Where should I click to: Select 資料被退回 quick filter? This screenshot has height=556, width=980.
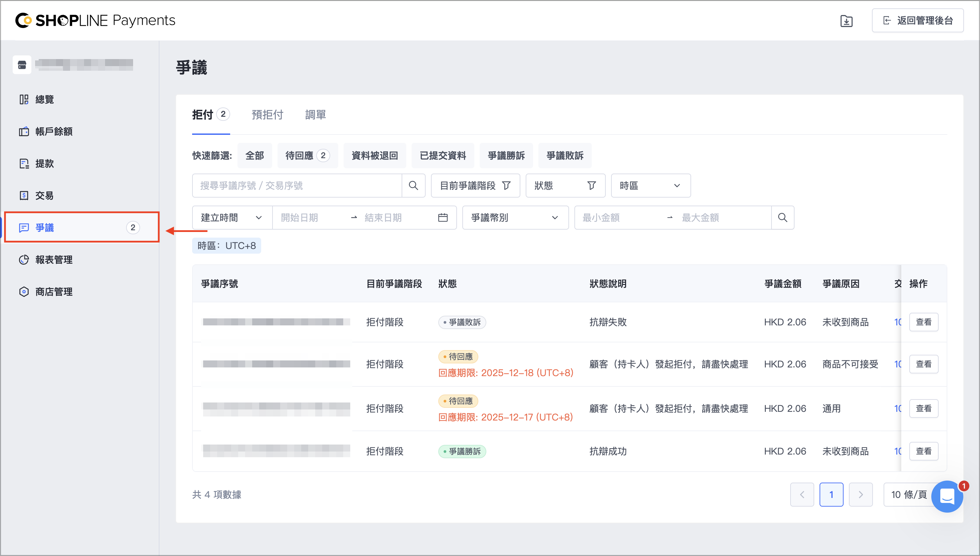click(x=374, y=156)
